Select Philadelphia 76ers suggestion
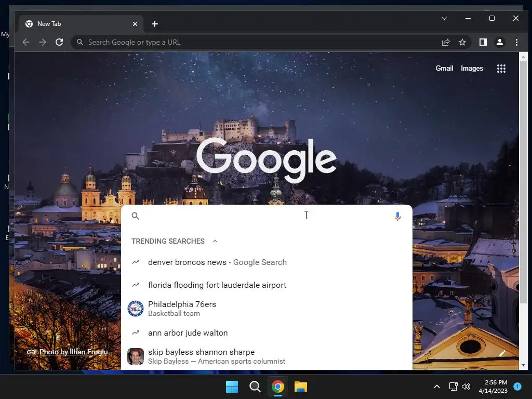This screenshot has width=532, height=399. pos(267,309)
